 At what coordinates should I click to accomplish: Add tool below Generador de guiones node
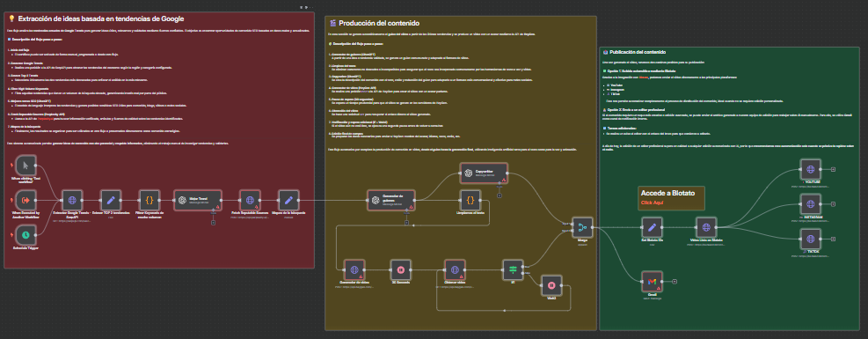tap(407, 223)
